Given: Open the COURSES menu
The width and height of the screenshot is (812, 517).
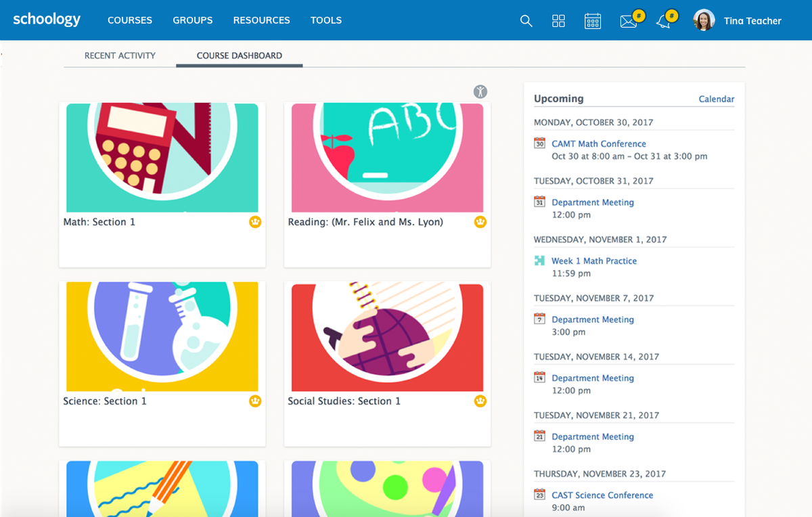Looking at the screenshot, I should pyautogui.click(x=130, y=20).
